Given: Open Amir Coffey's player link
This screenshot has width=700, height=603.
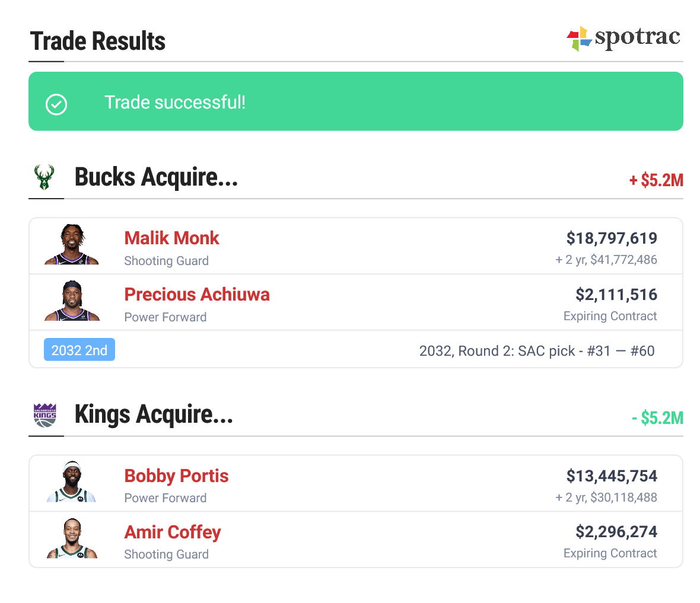Looking at the screenshot, I should coord(173,532).
